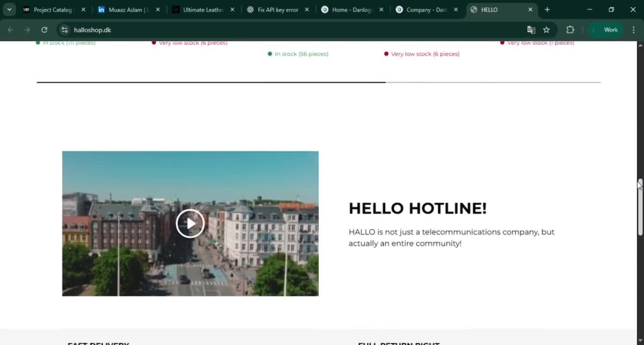Viewport: 644px width, 345px height.
Task: Switch to Muaaz Aslam LinkedIn tab
Action: 128,10
